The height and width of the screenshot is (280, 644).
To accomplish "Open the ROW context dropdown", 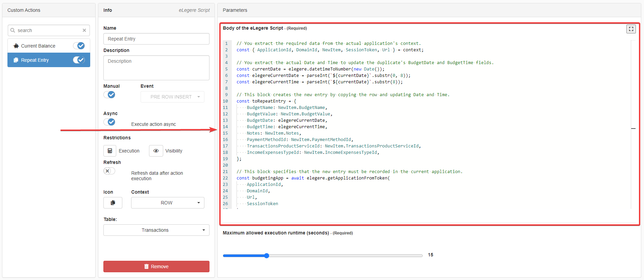I will [168, 203].
